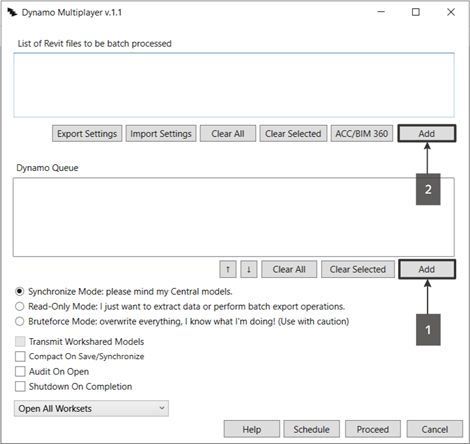Screen dimensions: 470x444
Task: Click the Dynamo Multiplayer title bar icon
Action: (x=12, y=12)
